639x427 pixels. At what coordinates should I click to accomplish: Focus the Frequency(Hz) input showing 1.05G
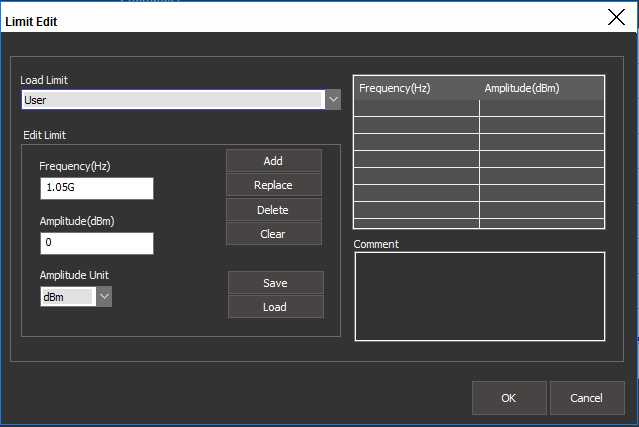point(96,189)
